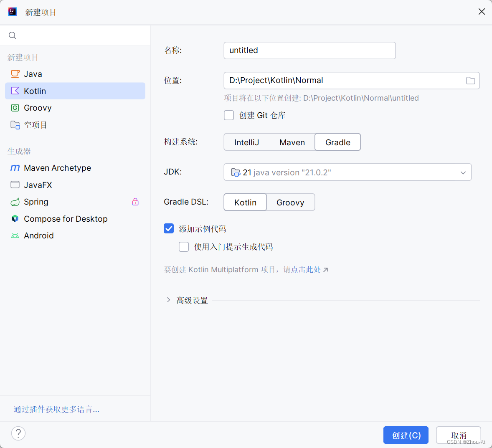
Task: Disable the 添加示例代码 checkbox
Action: pos(169,228)
